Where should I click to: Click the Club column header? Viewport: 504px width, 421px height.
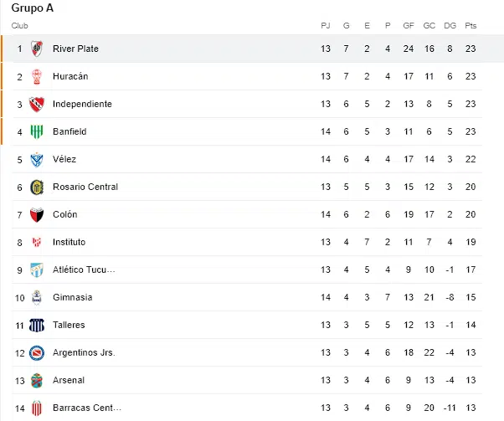[x=19, y=26]
